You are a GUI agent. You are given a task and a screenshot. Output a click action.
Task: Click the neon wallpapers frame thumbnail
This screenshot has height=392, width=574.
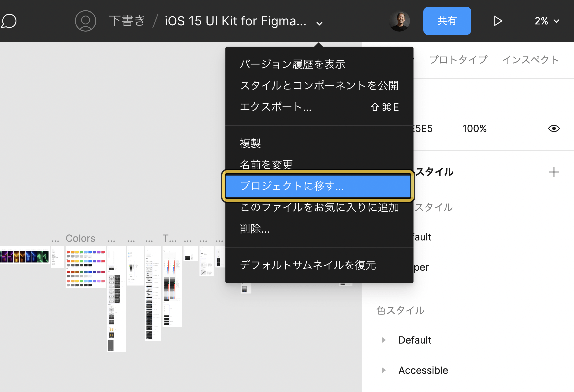click(x=25, y=255)
